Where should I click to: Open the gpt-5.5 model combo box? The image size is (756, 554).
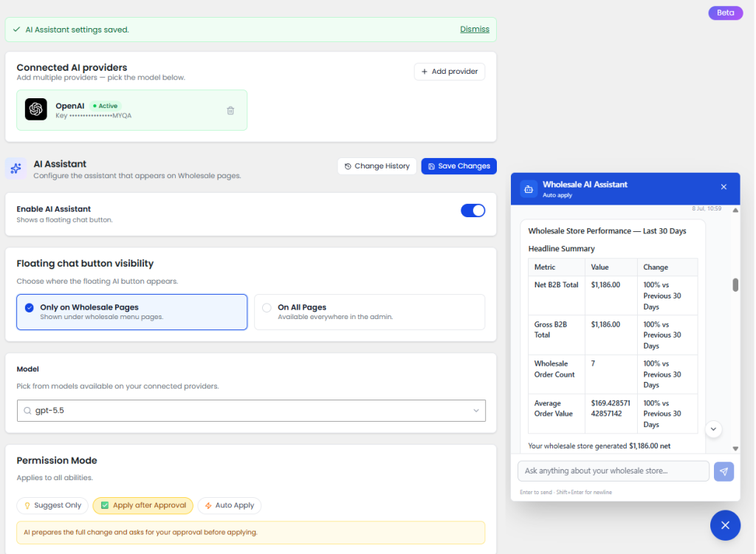[x=251, y=411]
